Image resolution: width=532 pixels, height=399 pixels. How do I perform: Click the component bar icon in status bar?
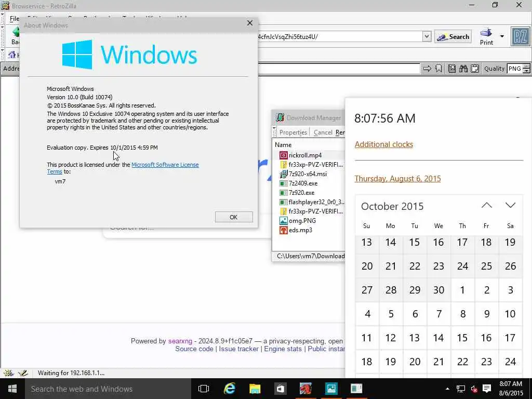click(8, 373)
